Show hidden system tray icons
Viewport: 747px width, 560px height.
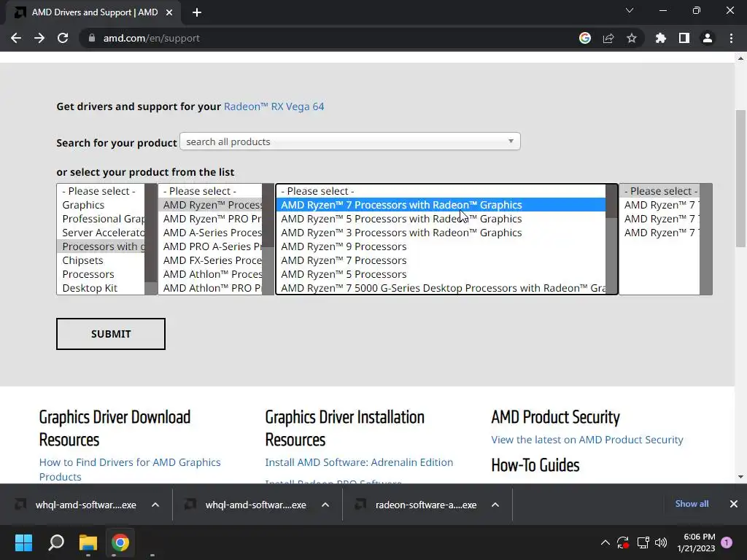(x=605, y=542)
